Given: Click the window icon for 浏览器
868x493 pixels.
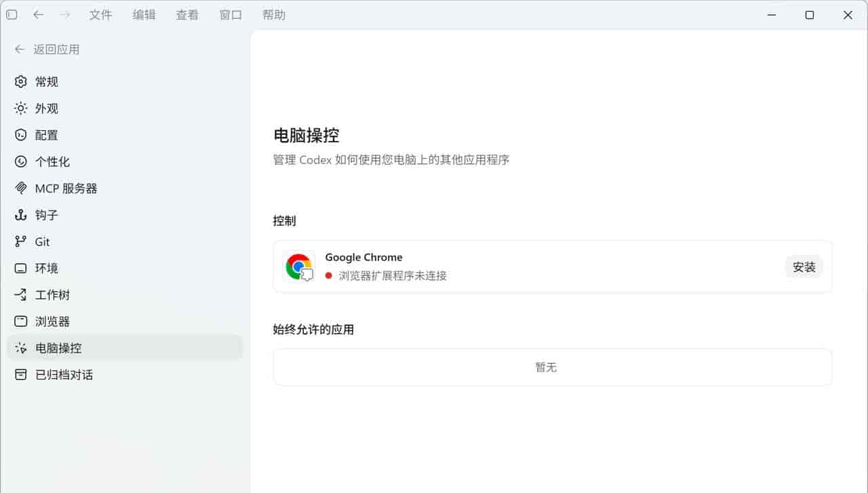Looking at the screenshot, I should click(x=21, y=321).
